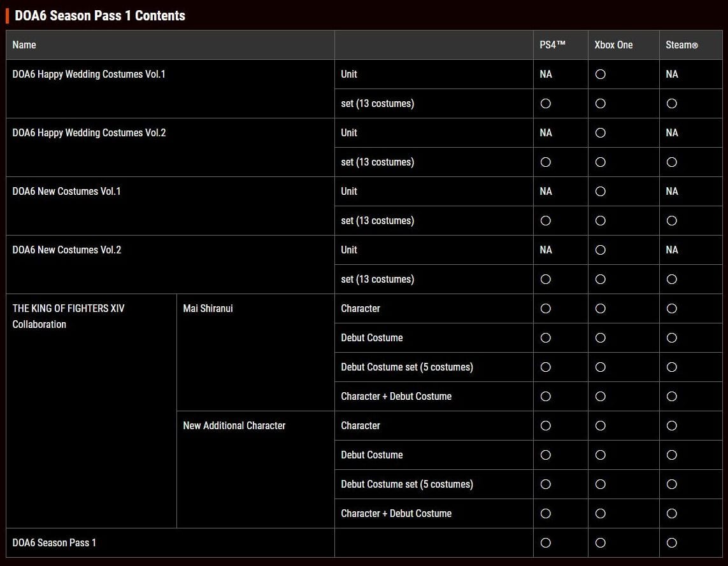Click Xbox One circle for New Costumes Vol.1 Unit

600,192
